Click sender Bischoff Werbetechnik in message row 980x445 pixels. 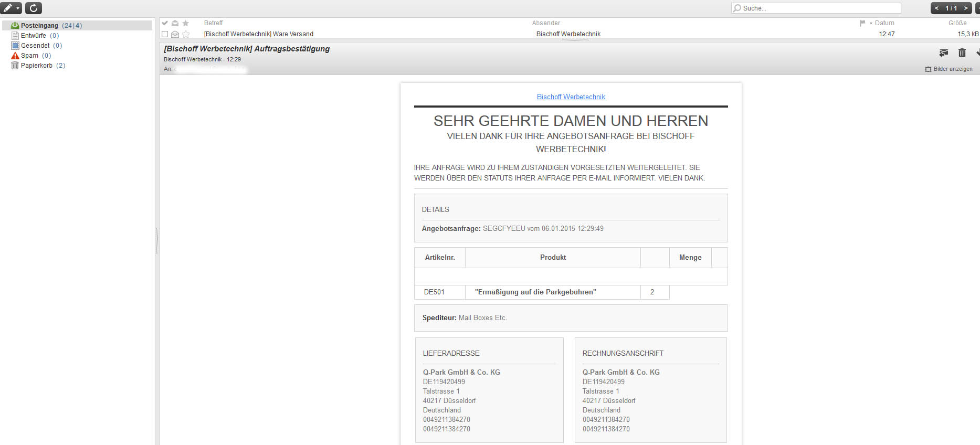point(568,34)
